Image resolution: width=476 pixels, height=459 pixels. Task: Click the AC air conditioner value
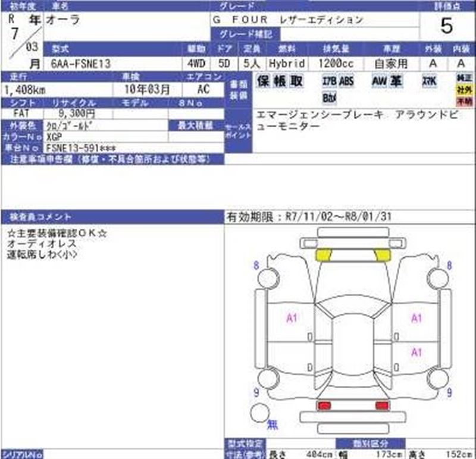tap(203, 90)
